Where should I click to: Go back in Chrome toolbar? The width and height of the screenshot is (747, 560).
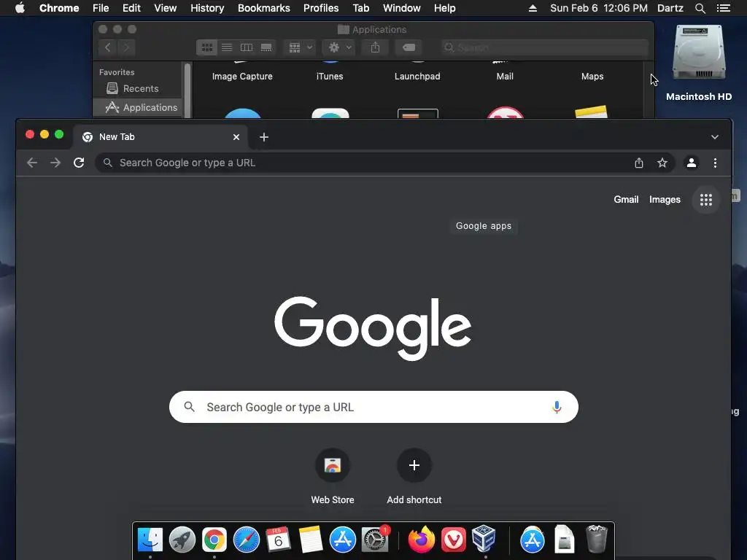click(x=32, y=163)
